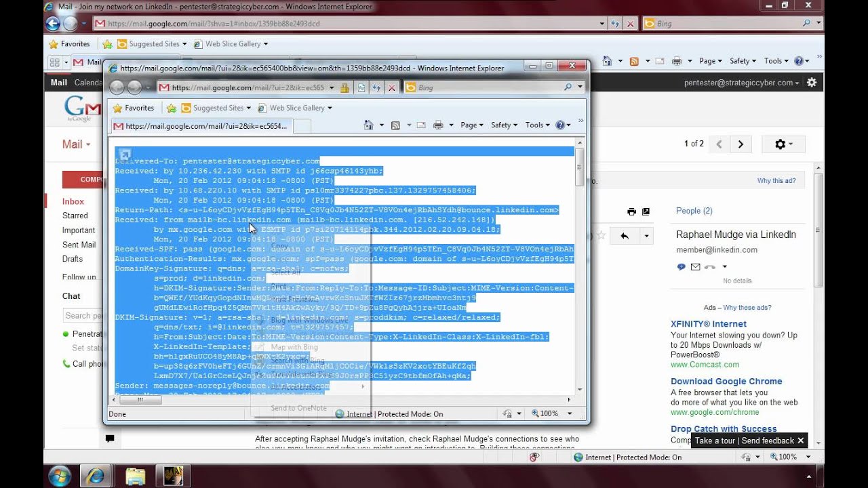Open the Safety menu in popup window

click(x=504, y=125)
